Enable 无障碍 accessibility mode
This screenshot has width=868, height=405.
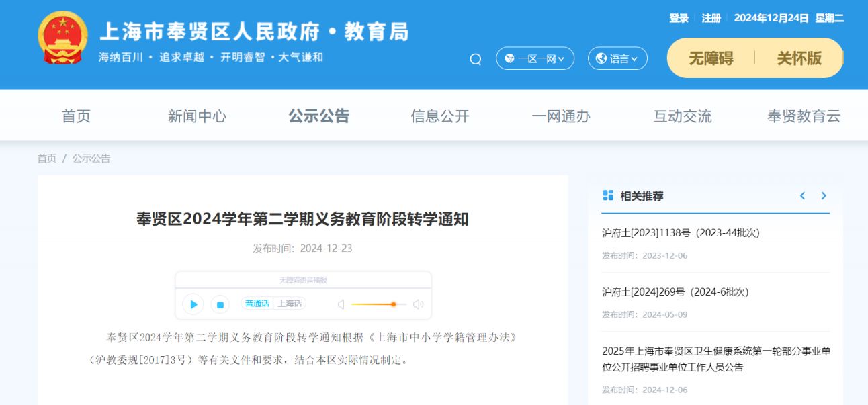711,58
